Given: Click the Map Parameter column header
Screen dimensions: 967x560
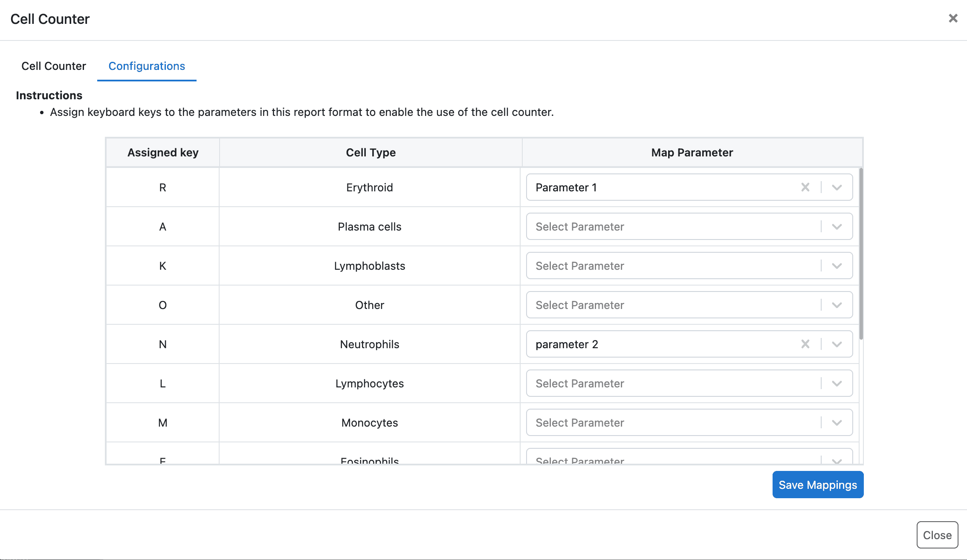Looking at the screenshot, I should tap(692, 153).
